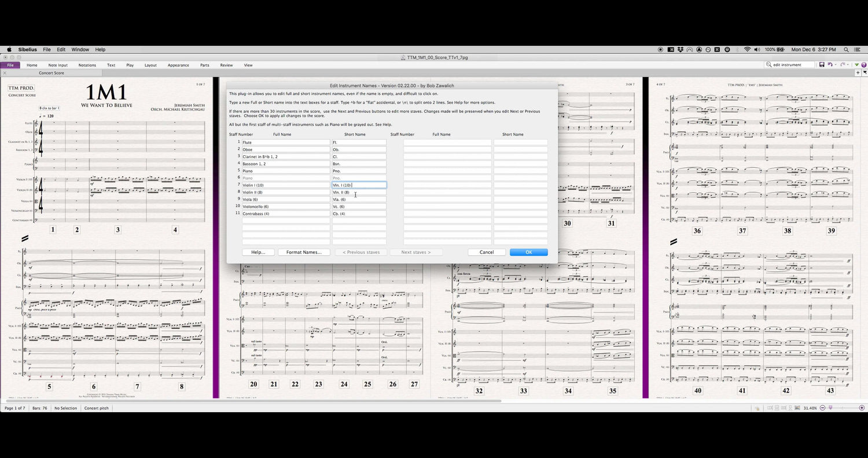Click the zoom slider handle in status bar
Image resolution: width=868 pixels, height=458 pixels.
tap(831, 408)
